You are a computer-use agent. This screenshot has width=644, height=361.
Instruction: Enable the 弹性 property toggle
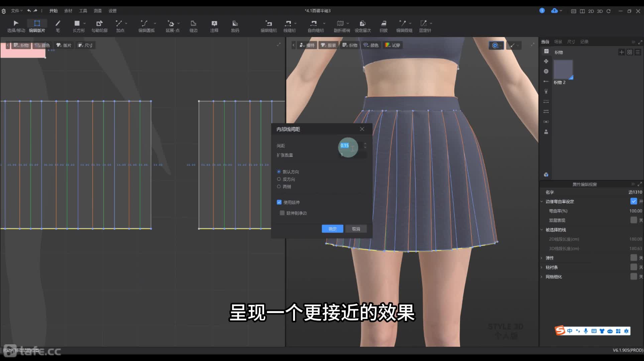634,257
